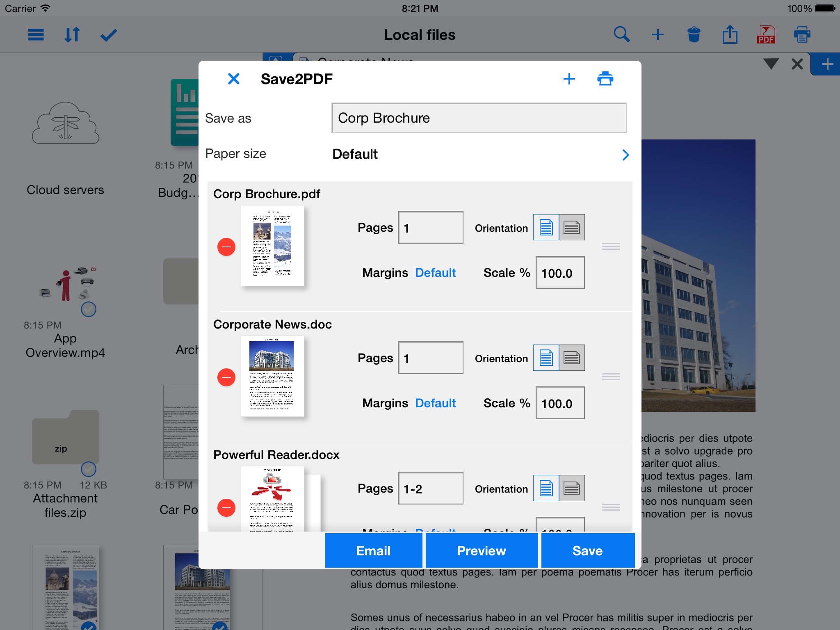
Task: Remove Corporate News.doc with red minus icon
Action: pyautogui.click(x=226, y=377)
